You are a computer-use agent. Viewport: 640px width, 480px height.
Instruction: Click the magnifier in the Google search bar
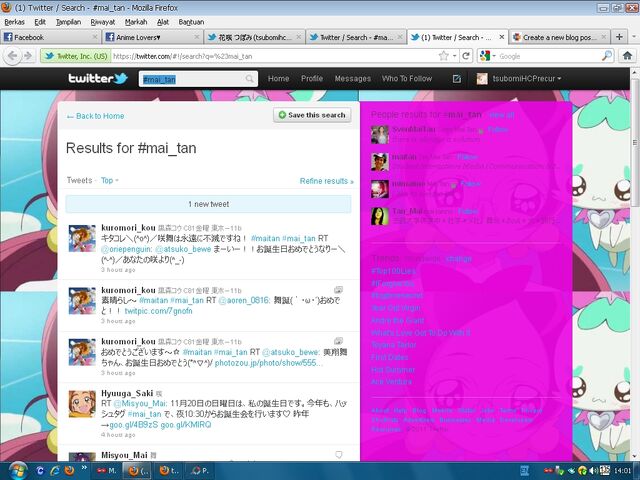point(607,56)
